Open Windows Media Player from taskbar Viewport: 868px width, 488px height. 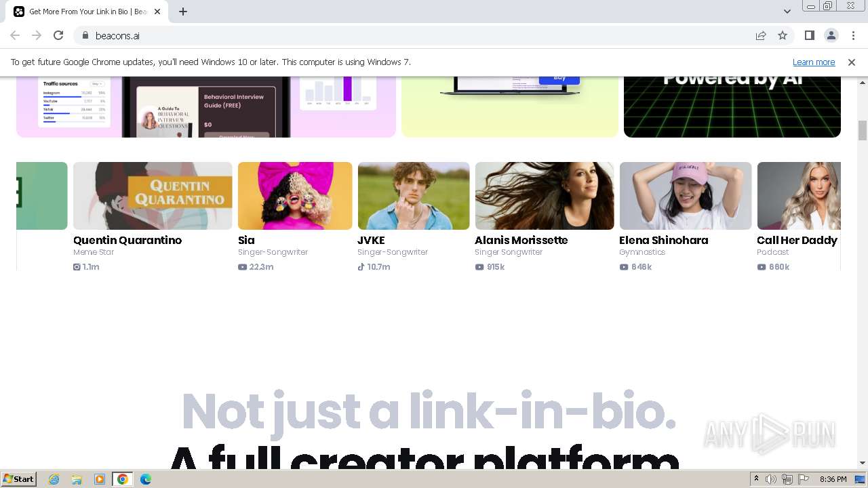pyautogui.click(x=100, y=479)
